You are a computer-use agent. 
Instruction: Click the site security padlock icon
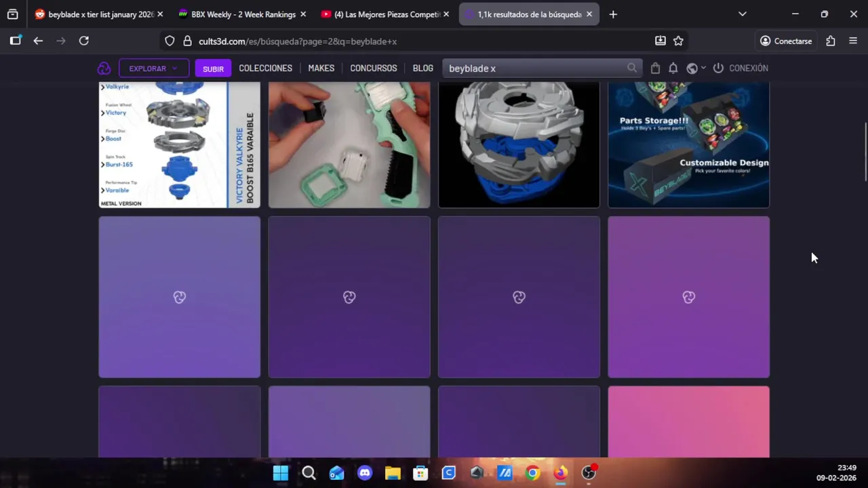pos(188,41)
